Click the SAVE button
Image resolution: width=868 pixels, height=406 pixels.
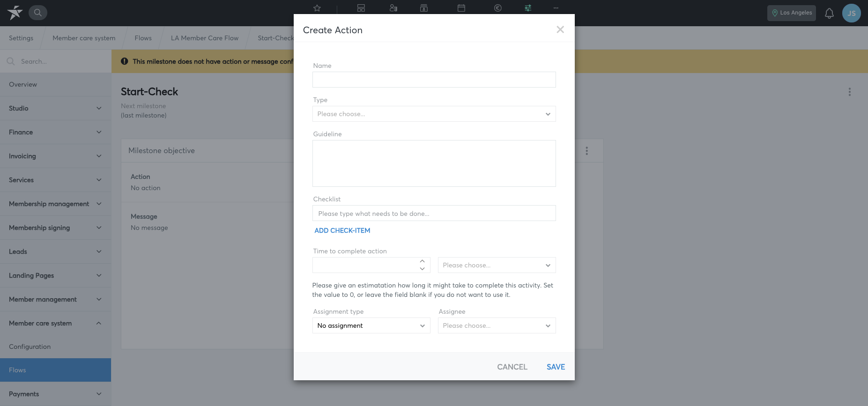click(556, 367)
